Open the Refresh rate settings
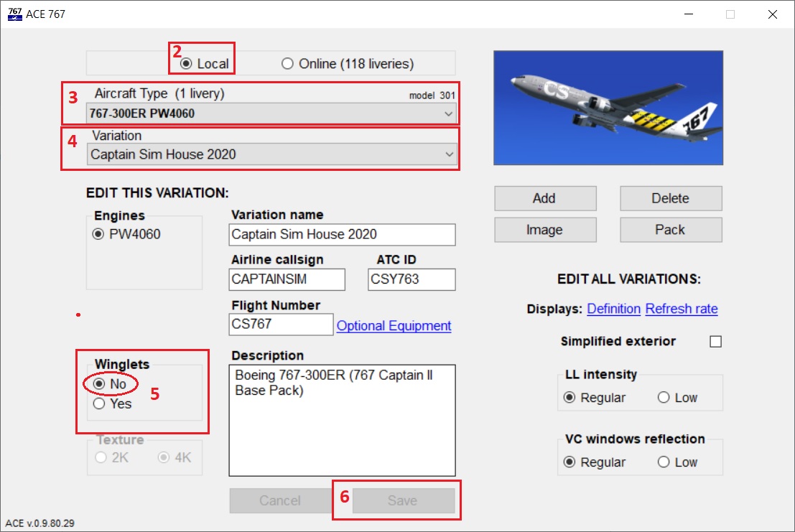 coord(681,309)
